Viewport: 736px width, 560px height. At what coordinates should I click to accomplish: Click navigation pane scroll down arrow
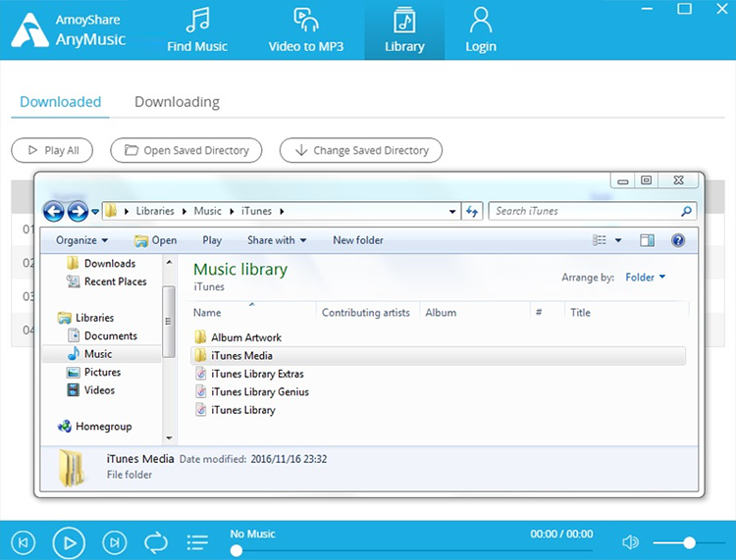click(x=169, y=438)
